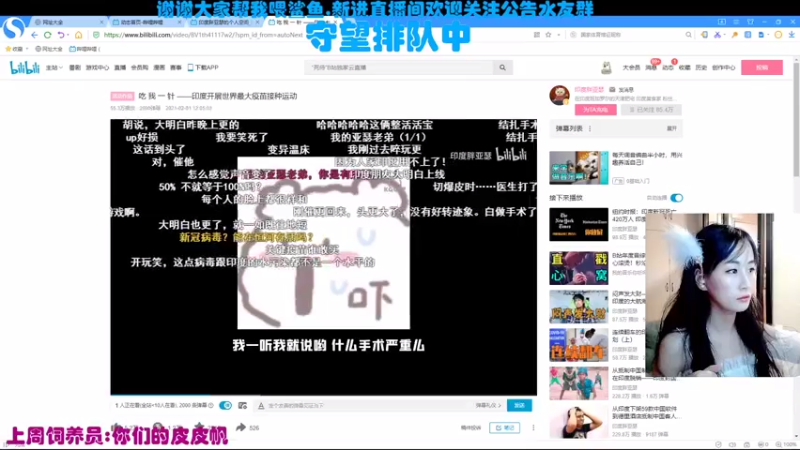This screenshot has width=800, height=450.
Task: Open the address bar QR grid icon
Action: [x=537, y=35]
